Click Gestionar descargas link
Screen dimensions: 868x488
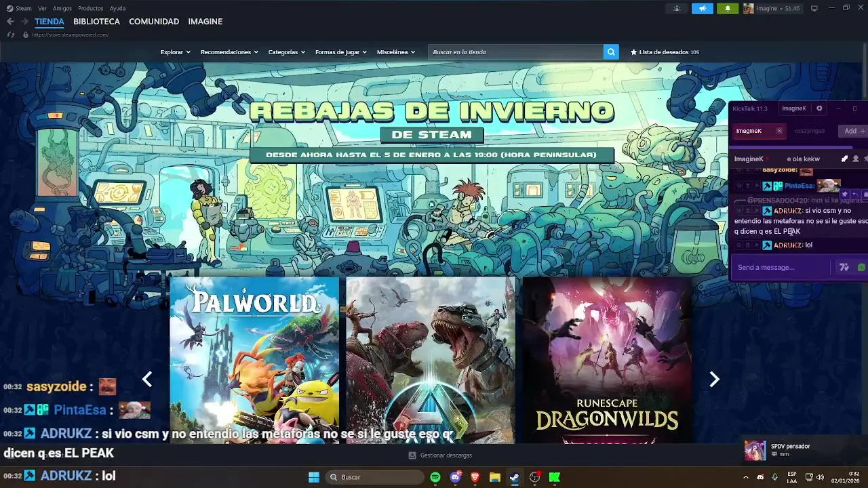tap(446, 455)
